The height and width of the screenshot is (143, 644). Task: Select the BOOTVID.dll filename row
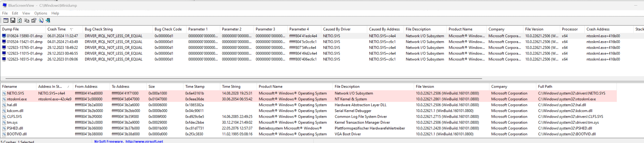click(x=17, y=134)
